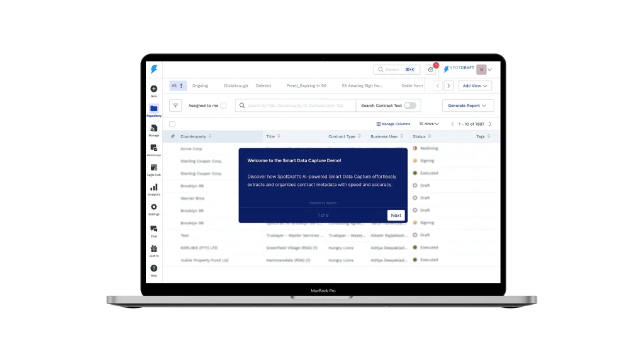Switch to the Ongoing tab
Viewport: 644px width, 362px height.
tap(200, 85)
